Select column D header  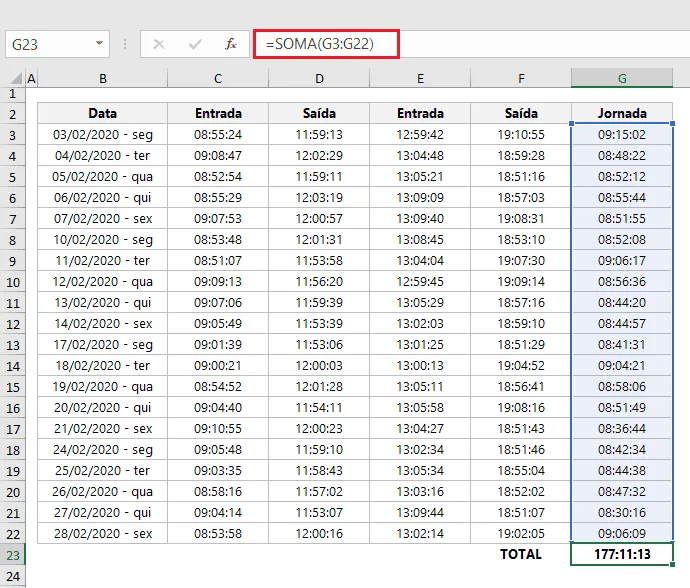coord(319,78)
